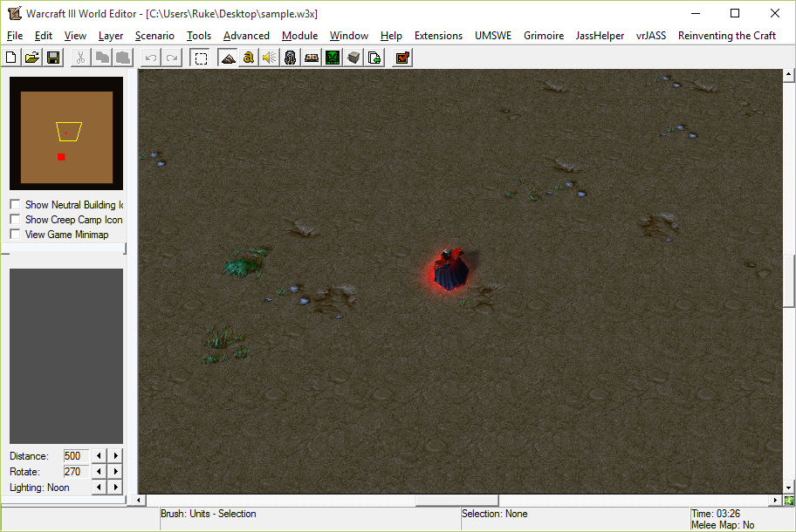Enable Show Neutral Building Icons checkbox
This screenshot has width=796, height=532.
point(15,204)
